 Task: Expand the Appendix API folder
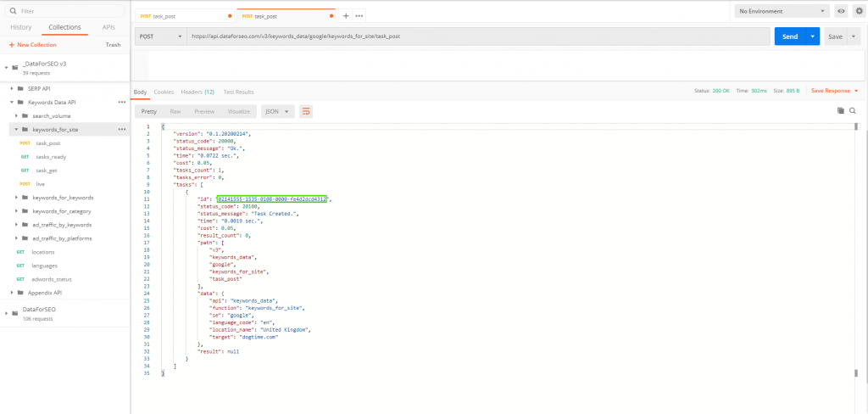[x=12, y=293]
